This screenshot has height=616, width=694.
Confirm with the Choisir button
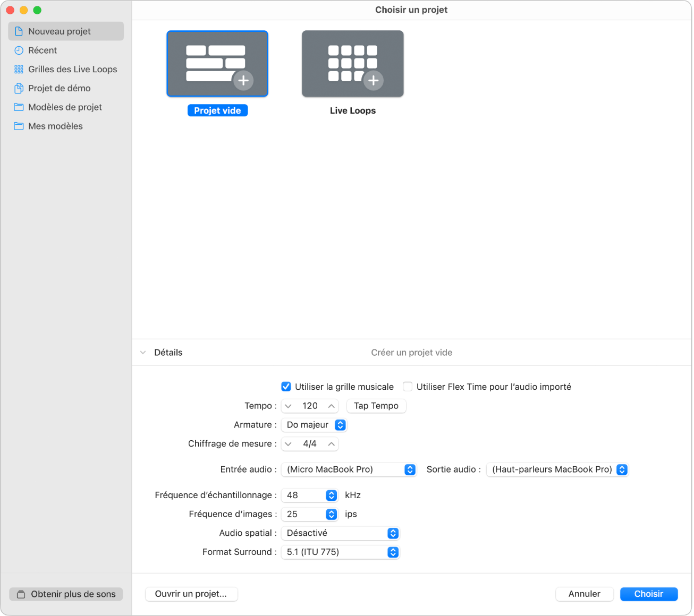pos(649,594)
